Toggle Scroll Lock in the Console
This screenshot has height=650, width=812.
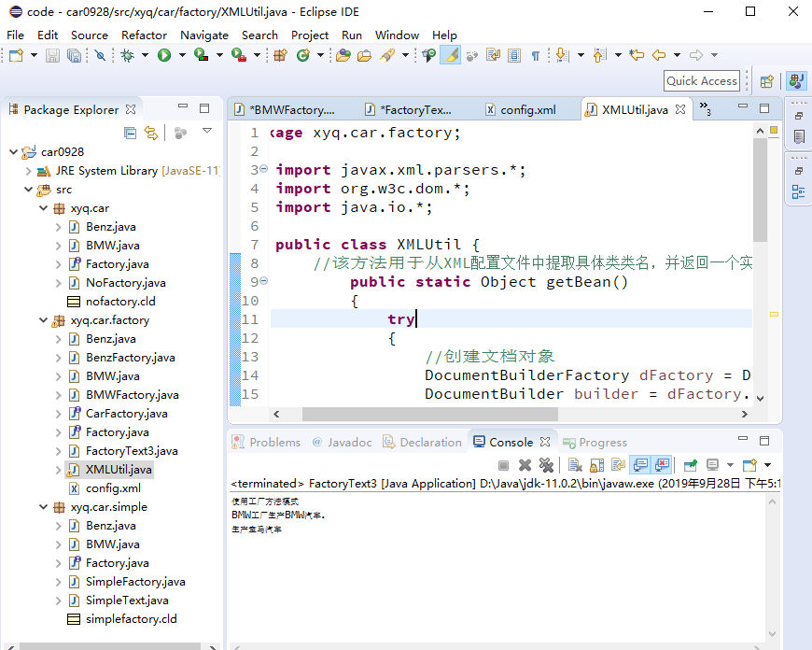click(x=595, y=464)
